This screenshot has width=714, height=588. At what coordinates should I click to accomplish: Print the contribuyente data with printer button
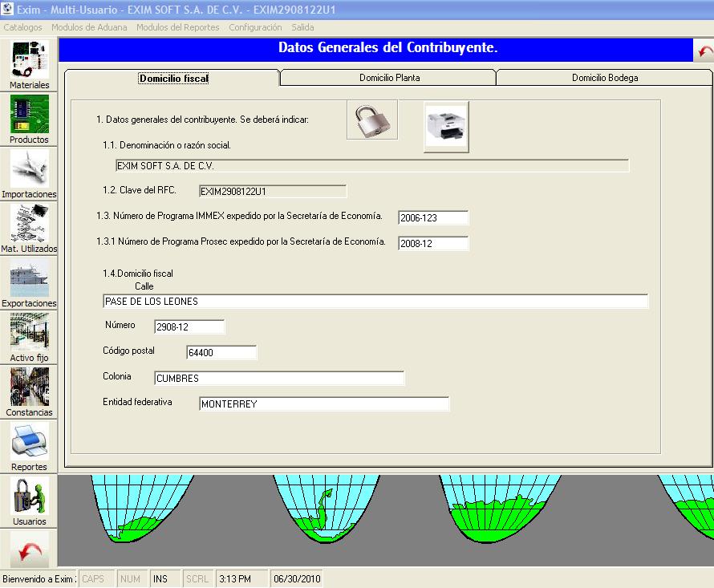point(446,127)
